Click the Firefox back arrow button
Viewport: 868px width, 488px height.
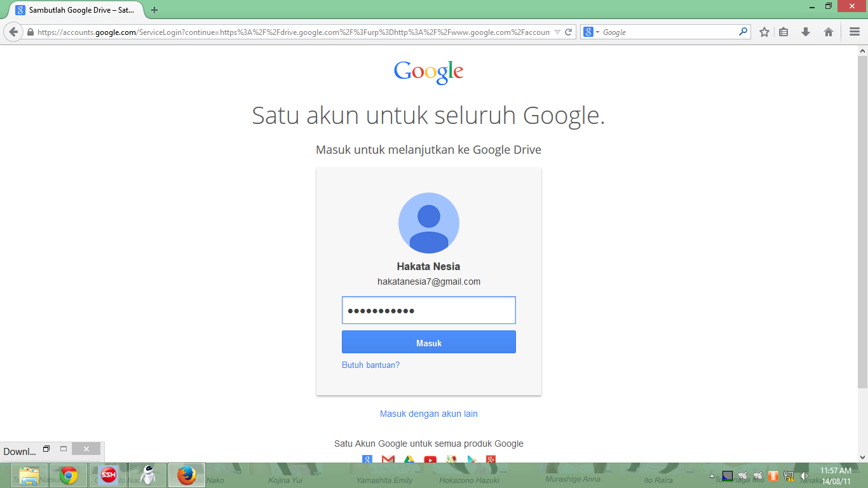pyautogui.click(x=13, y=32)
